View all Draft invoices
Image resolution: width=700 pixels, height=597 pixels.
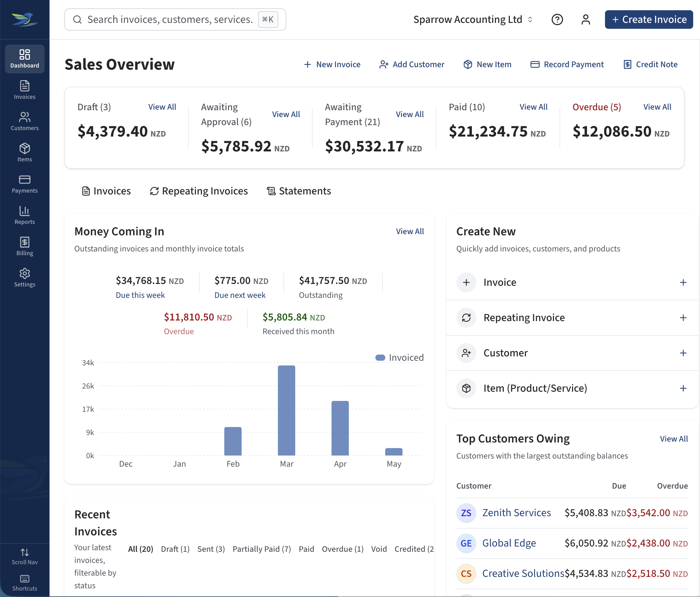162,107
